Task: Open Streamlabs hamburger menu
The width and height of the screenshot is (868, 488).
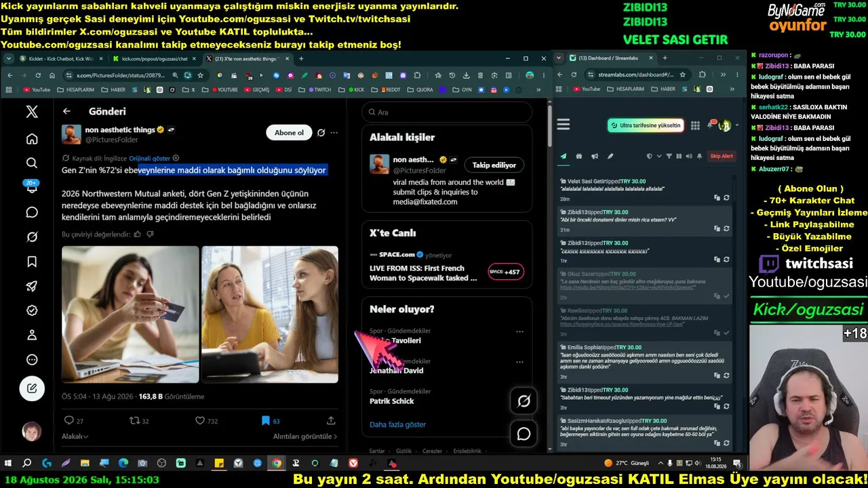Action: pyautogui.click(x=564, y=125)
